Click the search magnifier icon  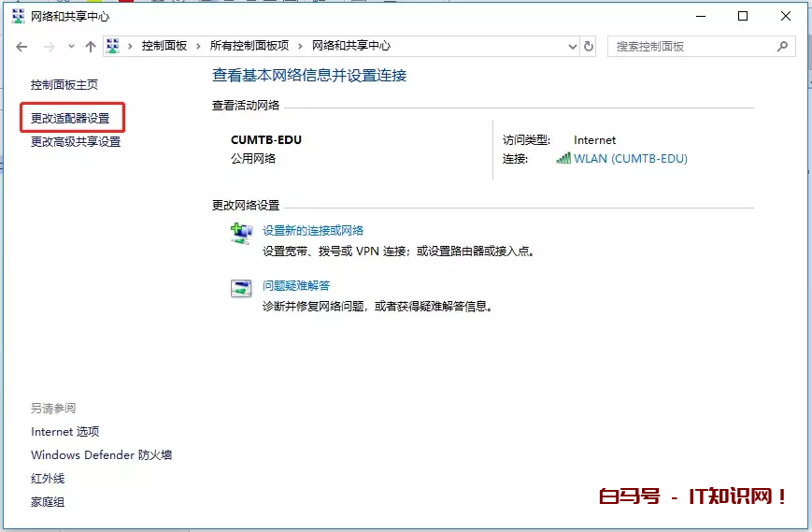point(782,46)
